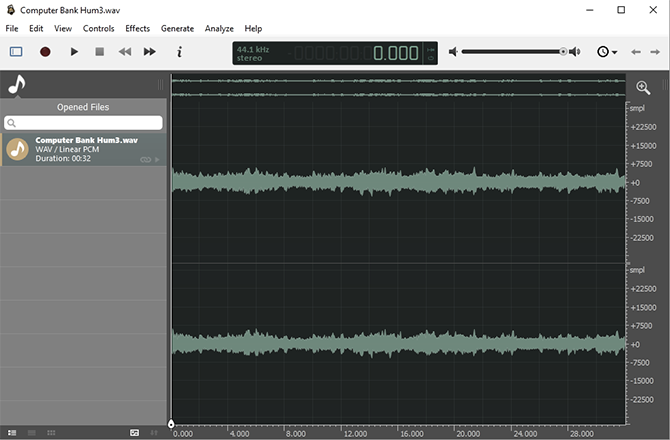Click the Stop playback button
Viewport: 670px width, 440px height.
pos(99,52)
